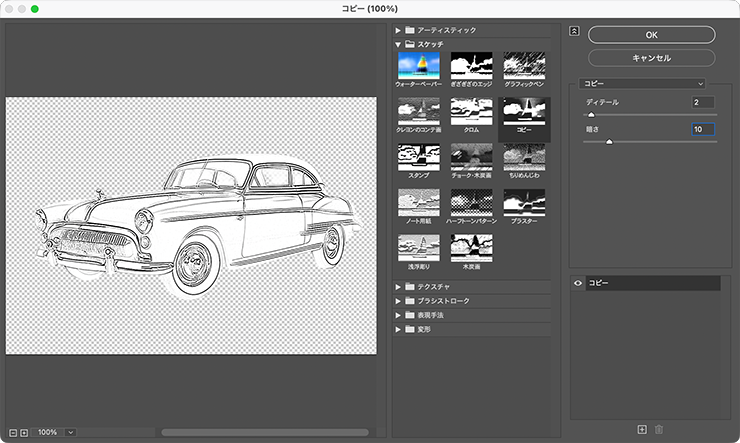Click the OK button

(651, 34)
